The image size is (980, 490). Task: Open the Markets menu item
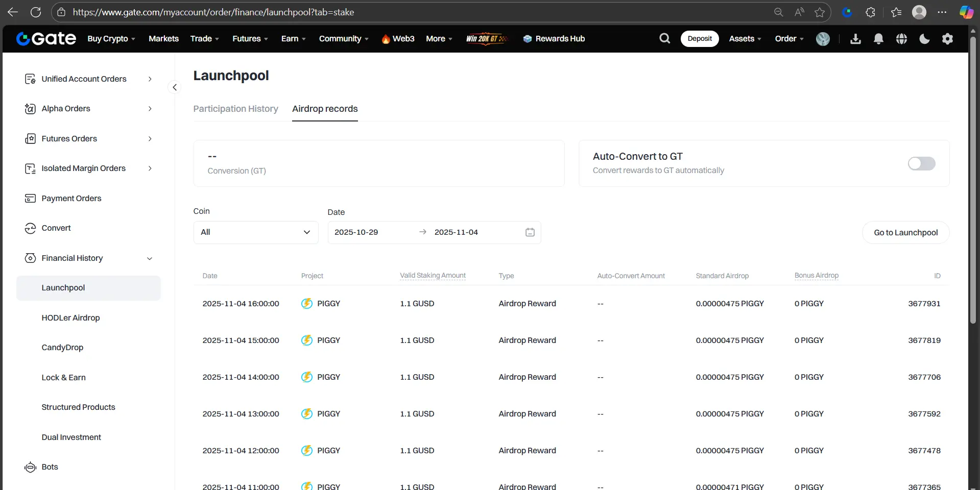click(x=163, y=39)
